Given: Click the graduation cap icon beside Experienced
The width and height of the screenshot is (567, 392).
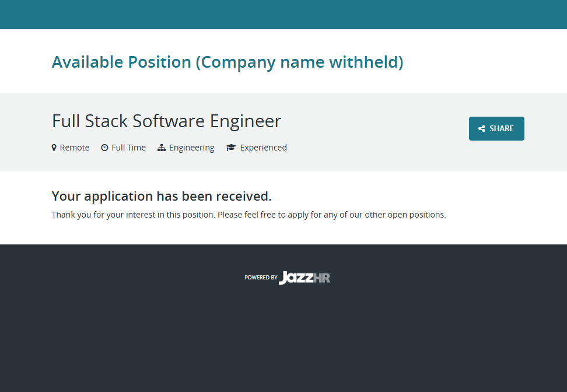Looking at the screenshot, I should [231, 148].
